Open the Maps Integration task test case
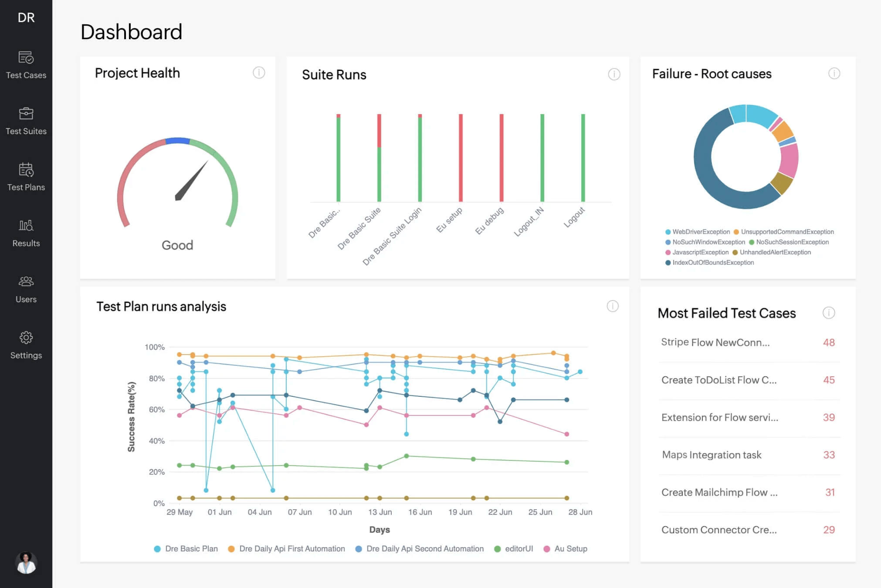881x588 pixels. pyautogui.click(x=711, y=455)
